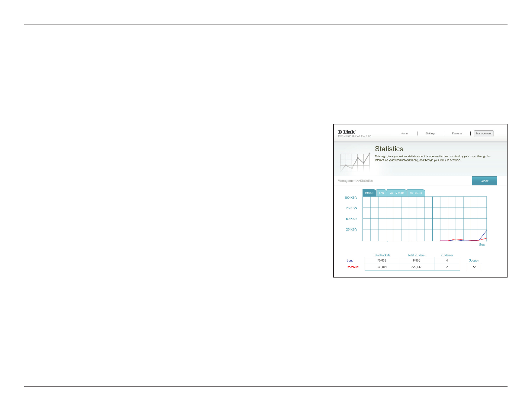Click the 100 KB/s axis label
The width and height of the screenshot is (532, 411).
point(351,197)
